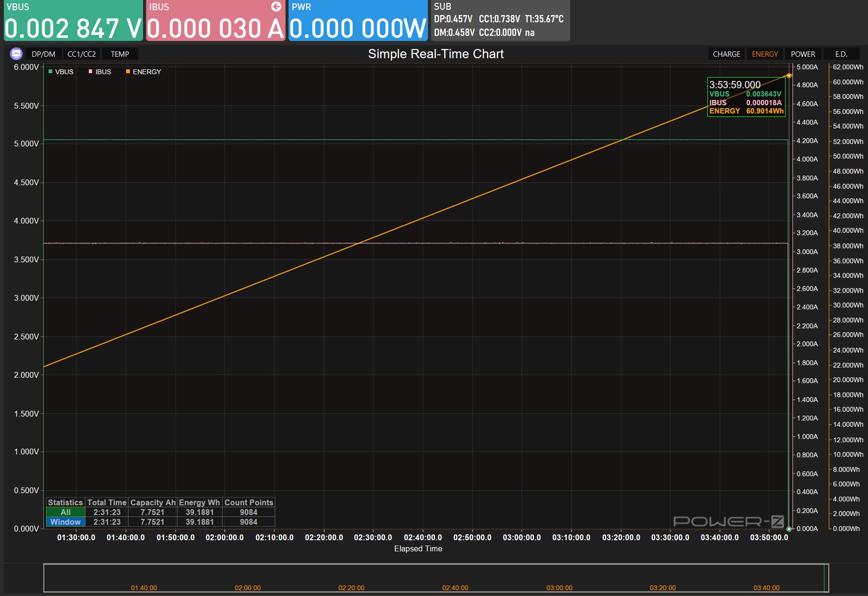Open the E.D. view tab

tap(841, 54)
